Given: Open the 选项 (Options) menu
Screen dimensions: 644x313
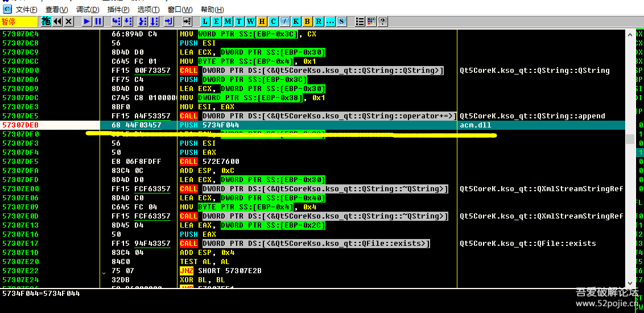Looking at the screenshot, I should click(148, 10).
